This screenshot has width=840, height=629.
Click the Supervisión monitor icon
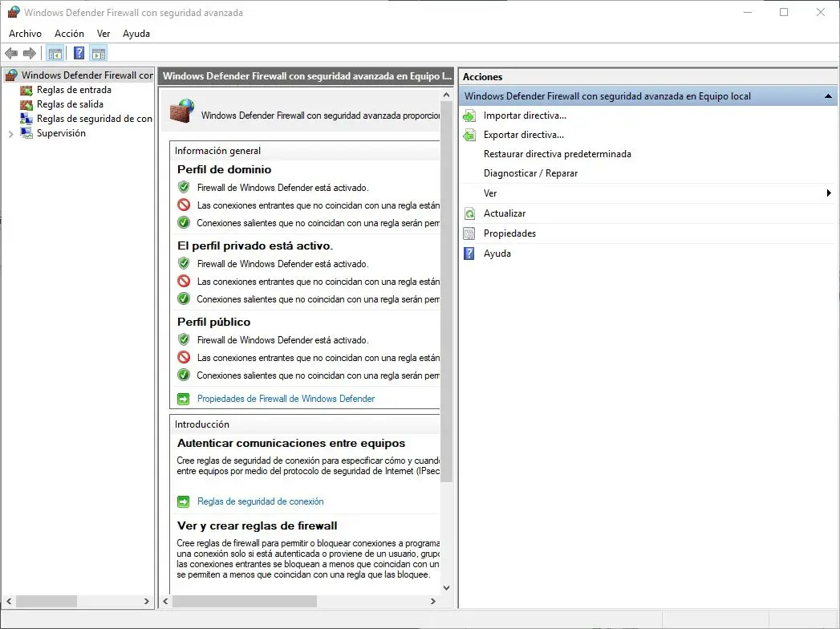pos(26,133)
